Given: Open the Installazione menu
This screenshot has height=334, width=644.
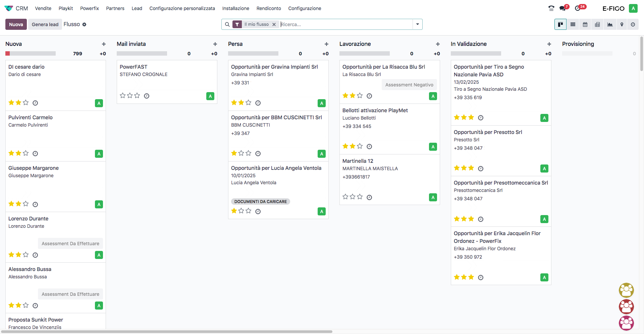Looking at the screenshot, I should (236, 8).
